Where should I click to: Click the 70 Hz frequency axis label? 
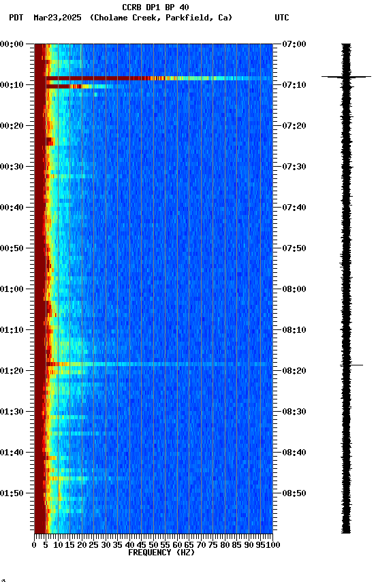[201, 546]
